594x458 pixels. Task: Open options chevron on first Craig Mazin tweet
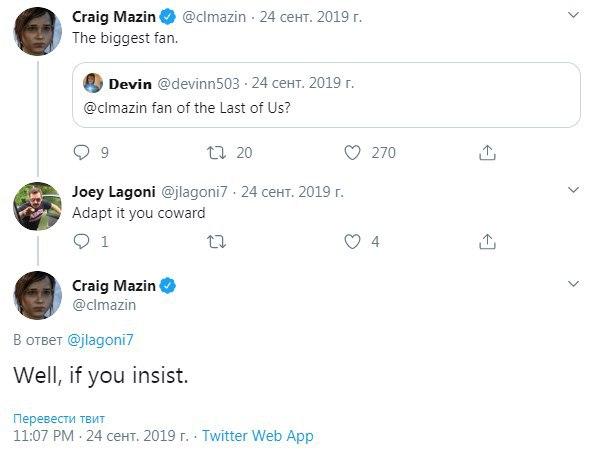tap(574, 15)
